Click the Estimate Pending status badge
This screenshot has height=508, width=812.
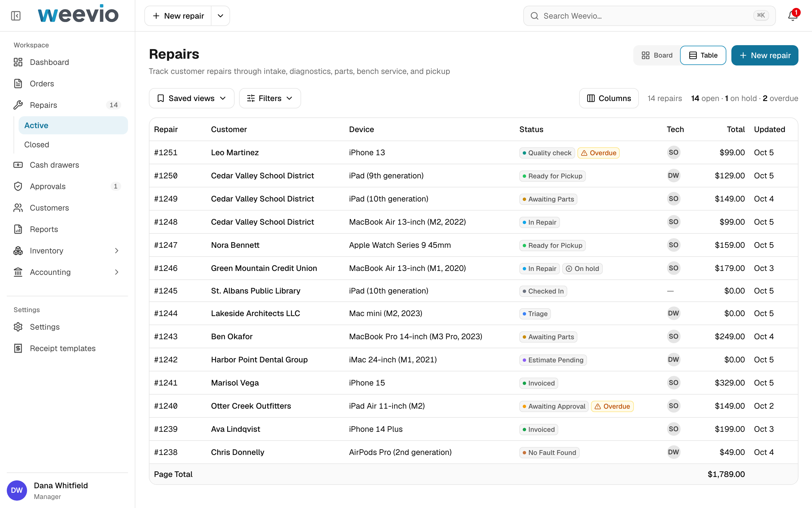553,360
